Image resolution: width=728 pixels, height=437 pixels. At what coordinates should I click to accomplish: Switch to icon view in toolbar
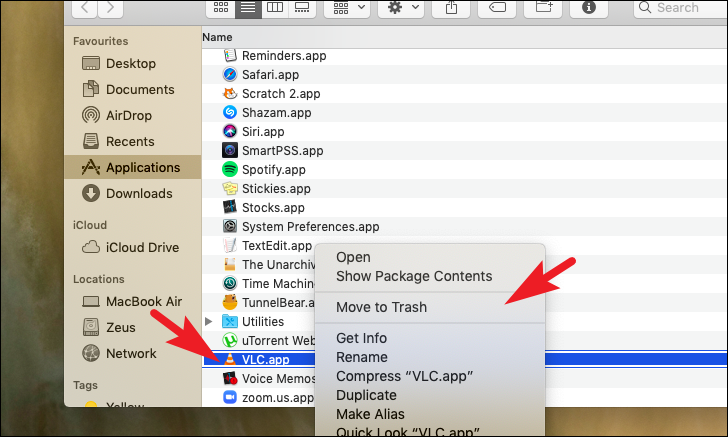[221, 8]
